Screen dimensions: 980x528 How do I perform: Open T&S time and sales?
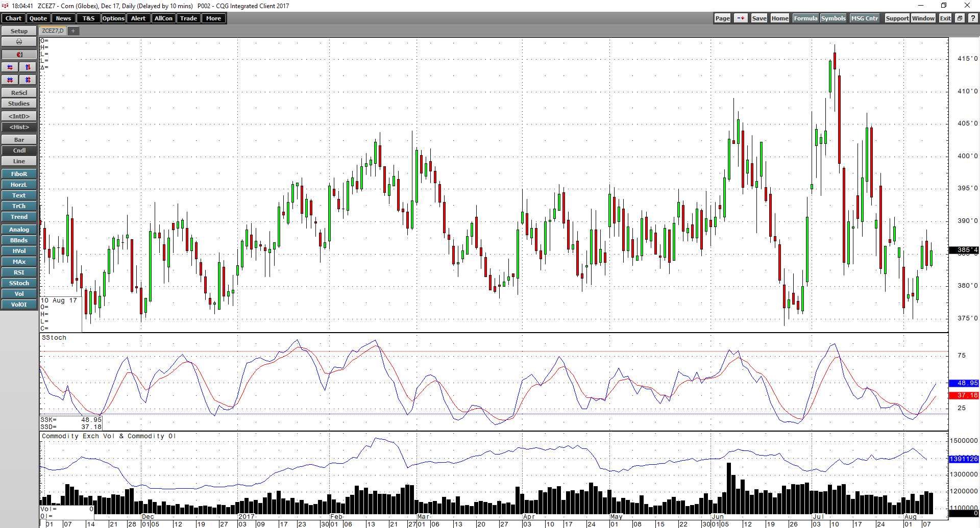(88, 18)
